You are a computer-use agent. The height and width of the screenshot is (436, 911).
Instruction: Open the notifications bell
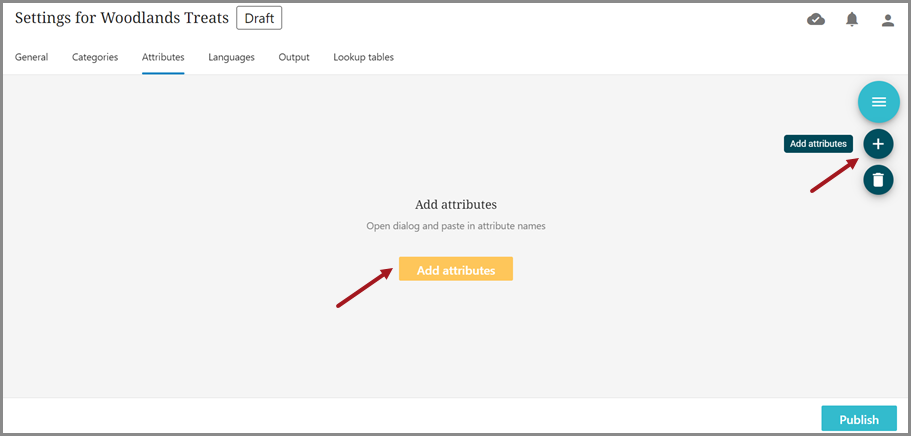point(852,20)
